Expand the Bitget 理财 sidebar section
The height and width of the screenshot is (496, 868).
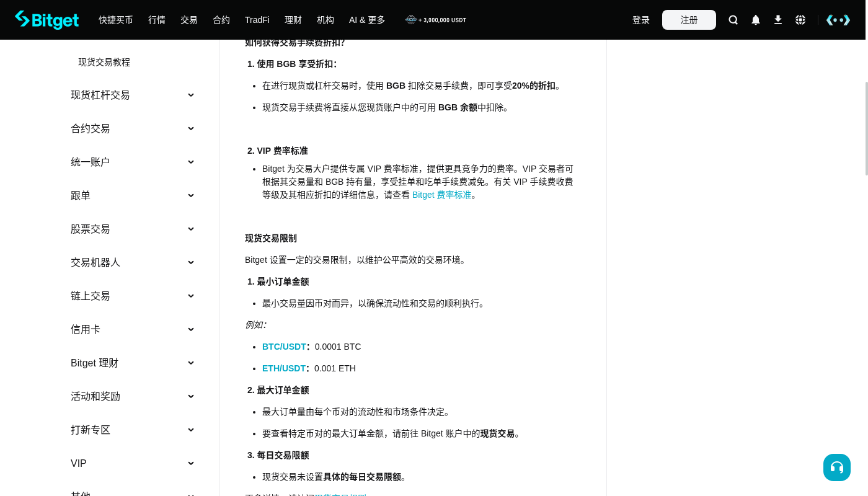(x=133, y=363)
